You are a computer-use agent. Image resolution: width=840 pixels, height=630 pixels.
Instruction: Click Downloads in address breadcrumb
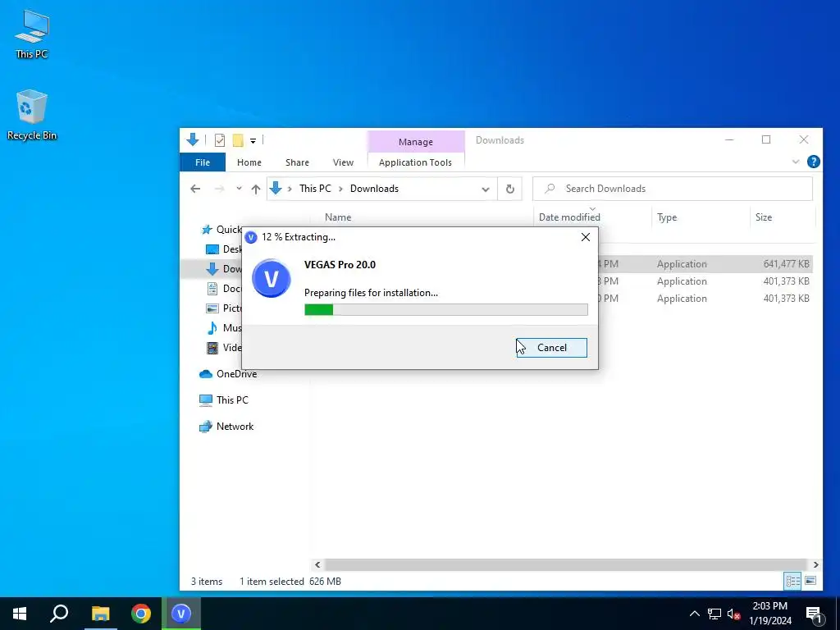374,189
